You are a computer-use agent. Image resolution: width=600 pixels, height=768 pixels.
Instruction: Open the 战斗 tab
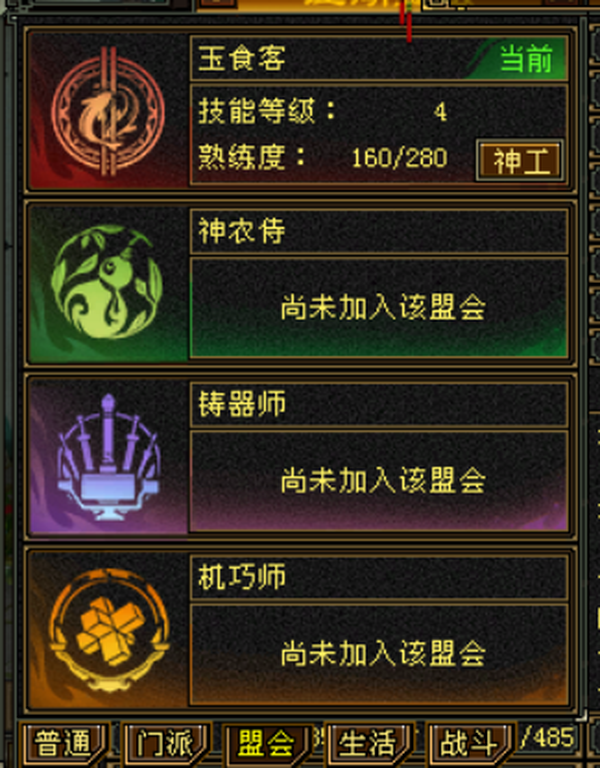click(x=470, y=744)
